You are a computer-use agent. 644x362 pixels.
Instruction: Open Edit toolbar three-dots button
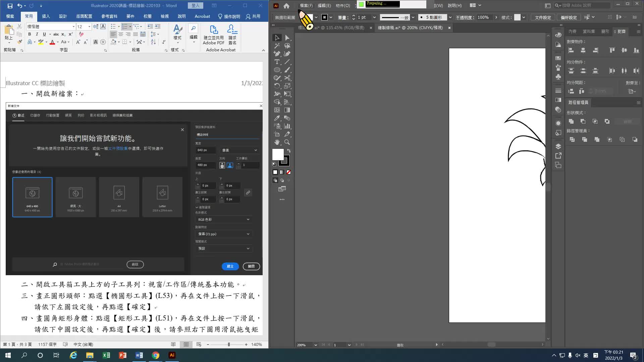point(282,199)
